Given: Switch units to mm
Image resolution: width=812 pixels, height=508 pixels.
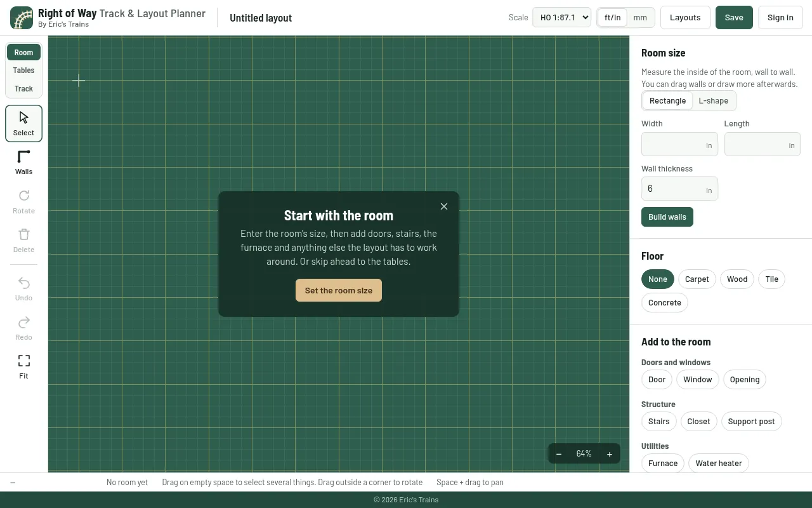Looking at the screenshot, I should click(x=640, y=18).
